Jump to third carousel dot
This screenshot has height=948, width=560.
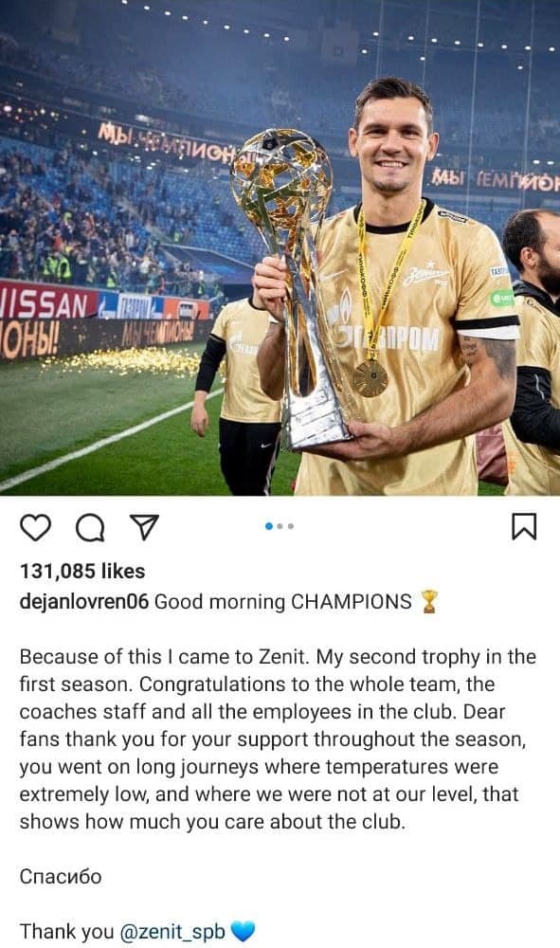tap(291, 526)
